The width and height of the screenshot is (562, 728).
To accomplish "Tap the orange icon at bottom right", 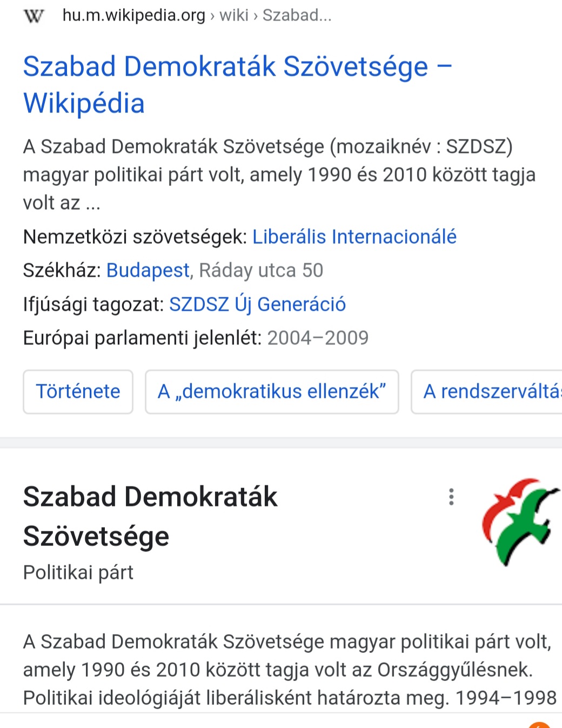I will tap(539, 724).
